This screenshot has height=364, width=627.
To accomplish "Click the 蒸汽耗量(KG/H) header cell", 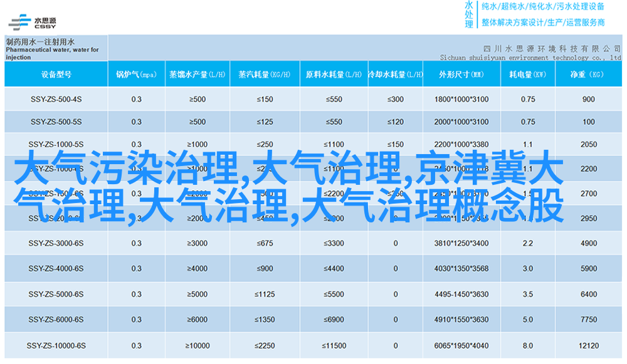I will pyautogui.click(x=265, y=74).
